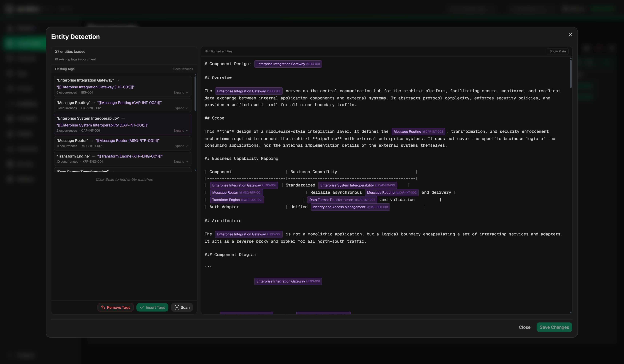Screen dimensions: 624x364
Task: Click the Identity and Access Management tag
Action: tap(350, 207)
